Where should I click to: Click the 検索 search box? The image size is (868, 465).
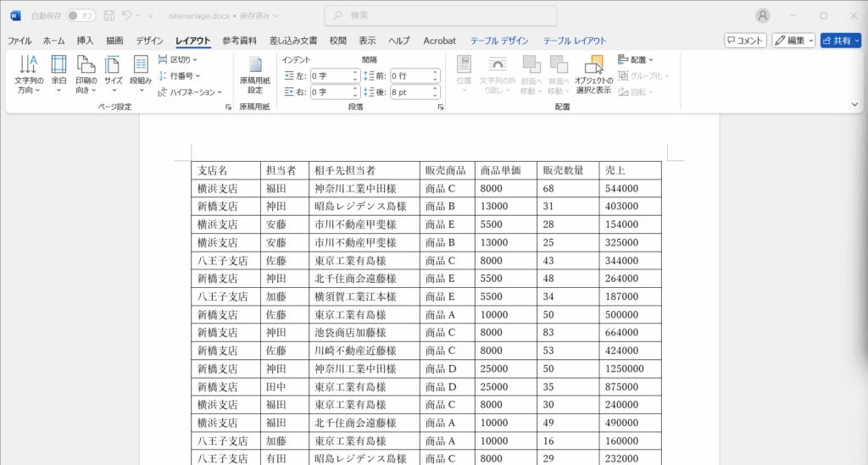(x=441, y=15)
